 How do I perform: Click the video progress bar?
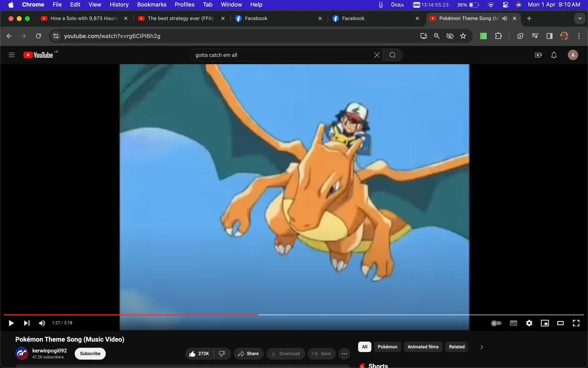pos(294,315)
